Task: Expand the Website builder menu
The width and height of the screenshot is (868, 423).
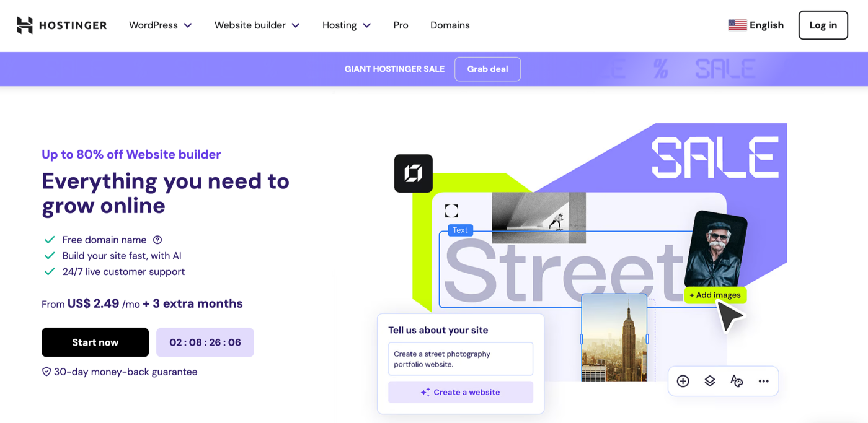Action: point(257,25)
